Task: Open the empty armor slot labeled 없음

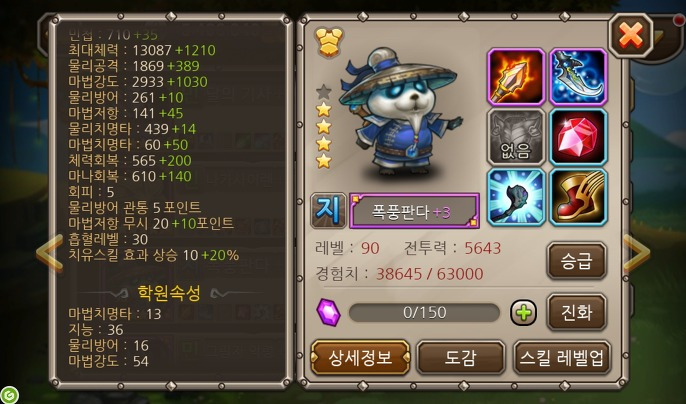Action: point(516,137)
